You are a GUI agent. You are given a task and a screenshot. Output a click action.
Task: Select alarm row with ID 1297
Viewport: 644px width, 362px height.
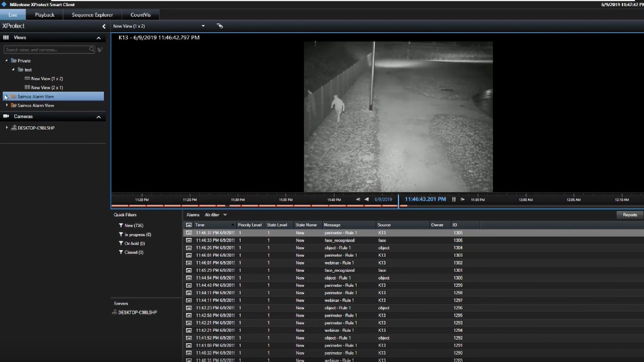(x=413, y=300)
